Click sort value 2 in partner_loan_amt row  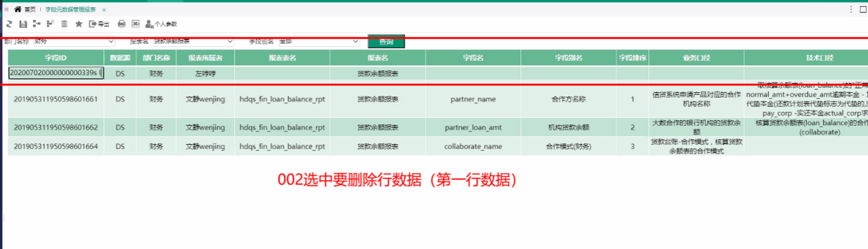(632, 127)
